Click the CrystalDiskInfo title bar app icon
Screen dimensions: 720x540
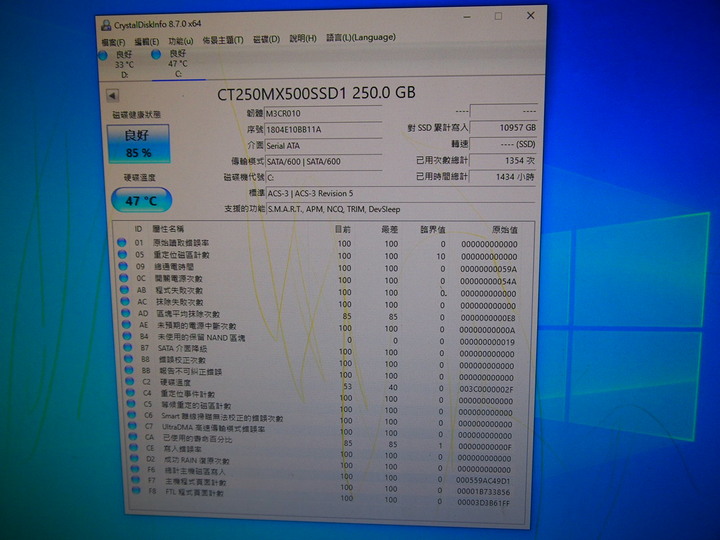coord(106,25)
